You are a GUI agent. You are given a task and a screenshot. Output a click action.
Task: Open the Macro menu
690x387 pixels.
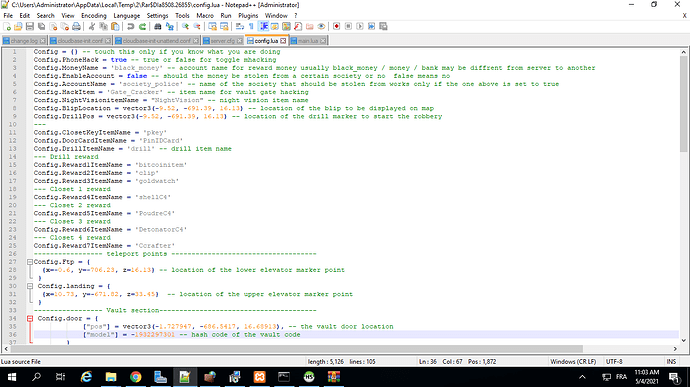point(205,15)
